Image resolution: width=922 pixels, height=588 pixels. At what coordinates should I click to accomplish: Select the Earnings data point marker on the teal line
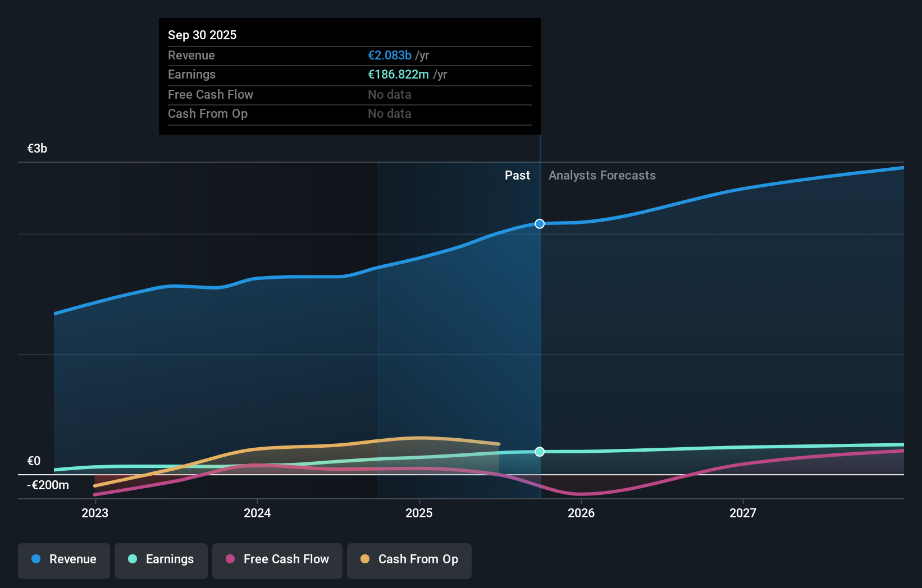click(540, 452)
